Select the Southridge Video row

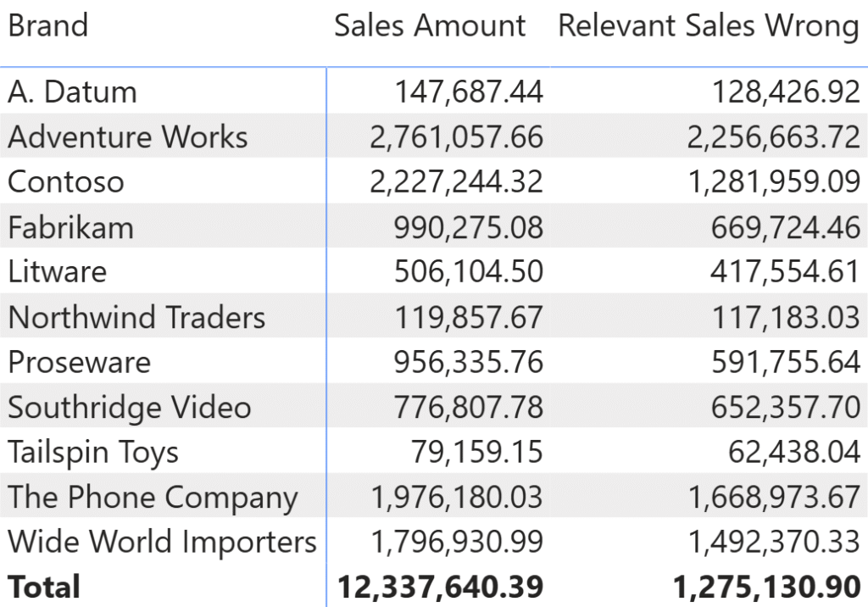[130, 407]
